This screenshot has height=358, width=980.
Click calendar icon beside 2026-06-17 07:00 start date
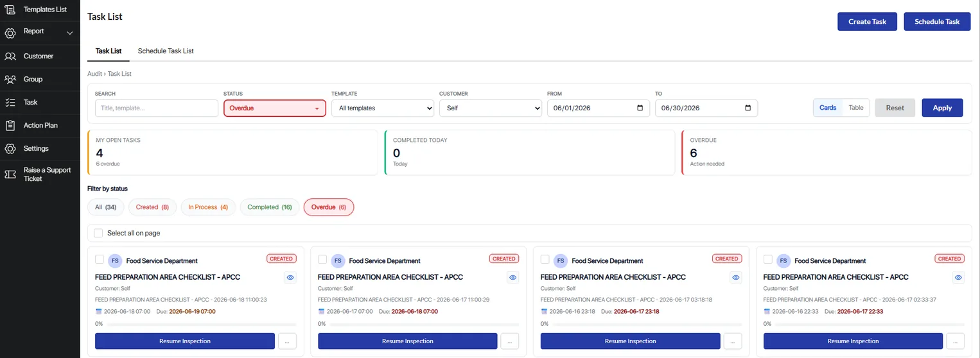321,312
